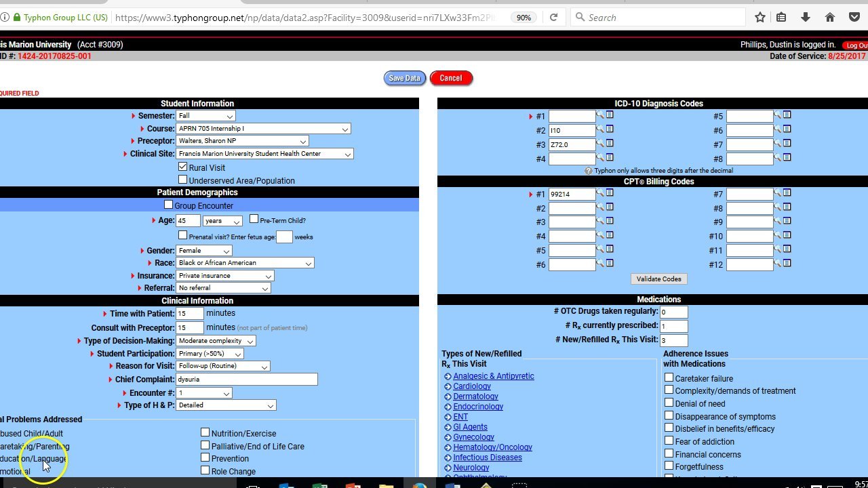Enable the Group Encounter checkbox
868x488 pixels.
169,205
